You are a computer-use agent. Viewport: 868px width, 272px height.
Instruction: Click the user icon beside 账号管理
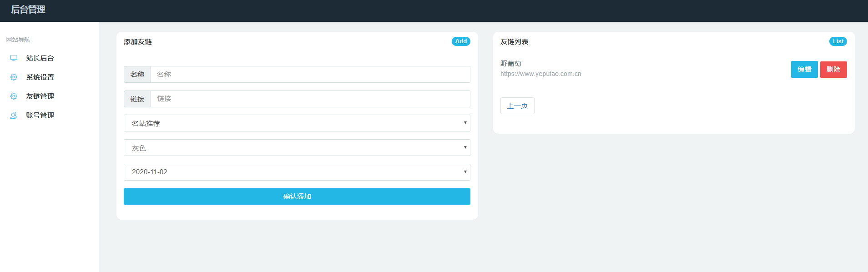pyautogui.click(x=14, y=116)
